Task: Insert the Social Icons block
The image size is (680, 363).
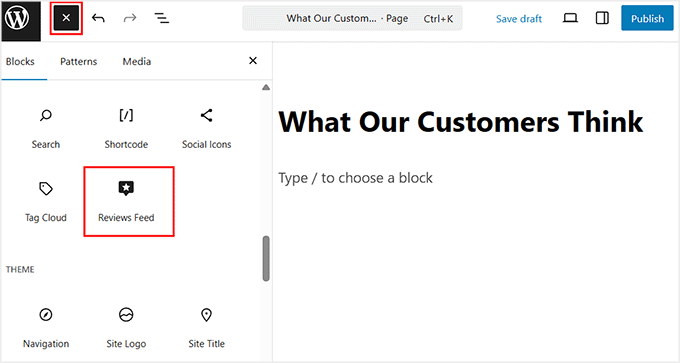Action: [x=206, y=128]
